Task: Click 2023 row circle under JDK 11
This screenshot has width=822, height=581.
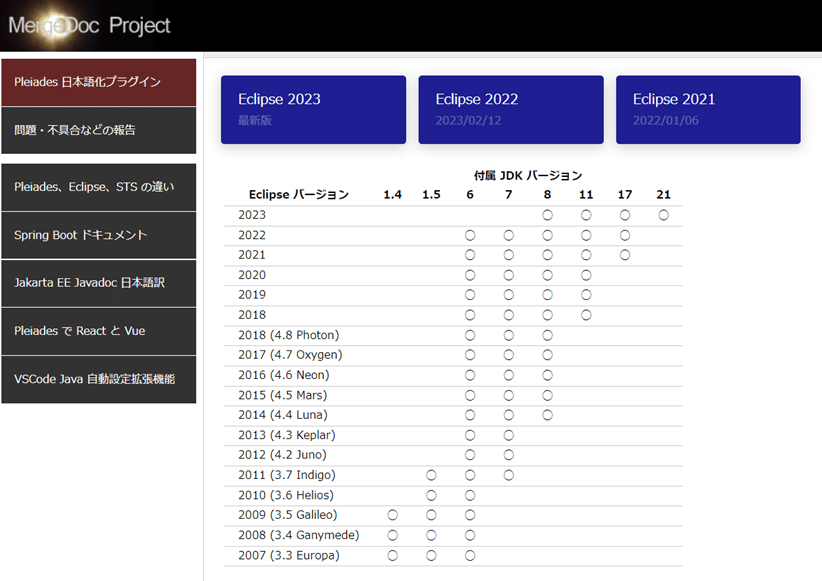Action: [586, 215]
